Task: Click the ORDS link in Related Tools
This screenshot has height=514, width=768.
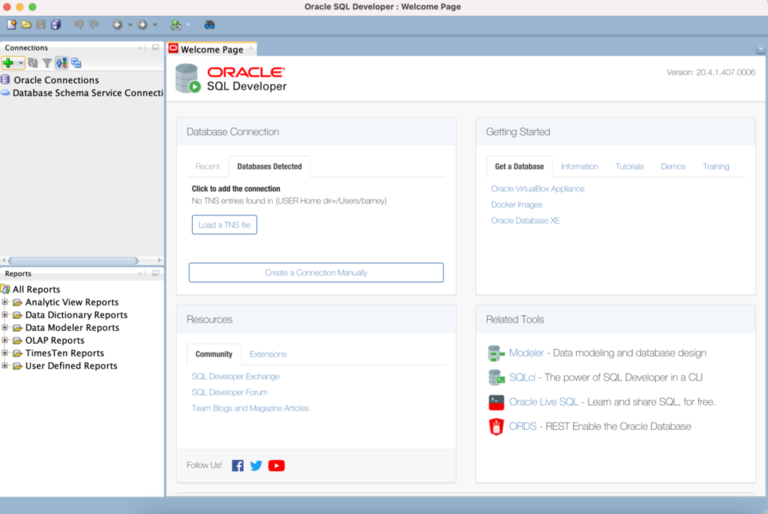Action: 523,426
